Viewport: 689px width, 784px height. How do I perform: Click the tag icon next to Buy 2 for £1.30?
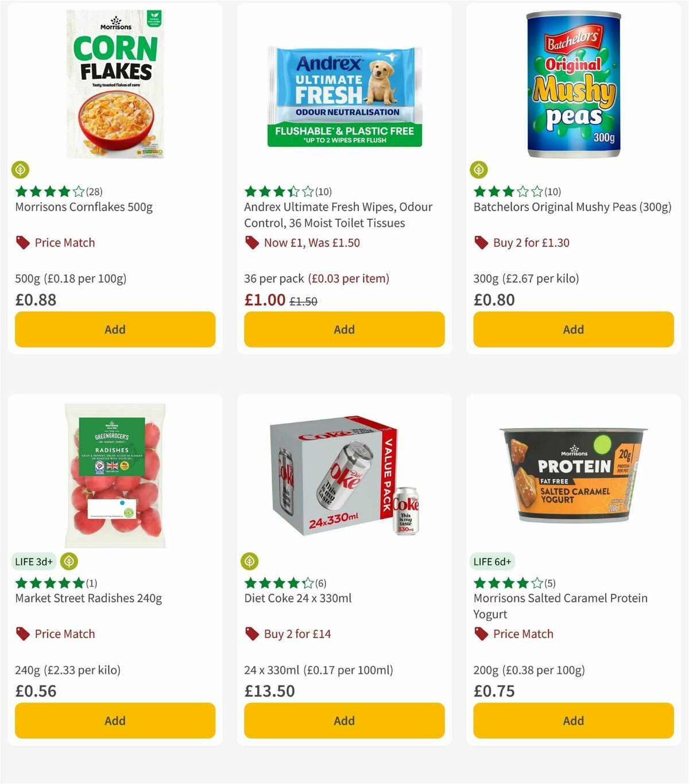[480, 242]
